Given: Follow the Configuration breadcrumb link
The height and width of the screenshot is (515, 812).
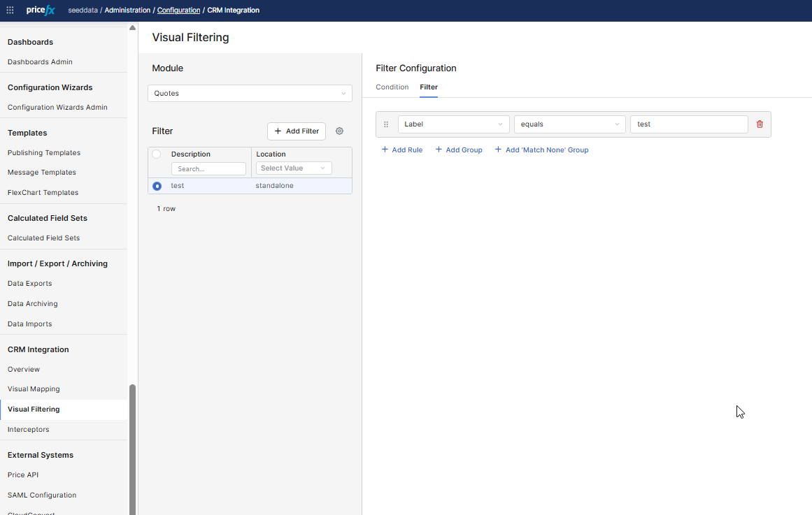Looking at the screenshot, I should [178, 10].
